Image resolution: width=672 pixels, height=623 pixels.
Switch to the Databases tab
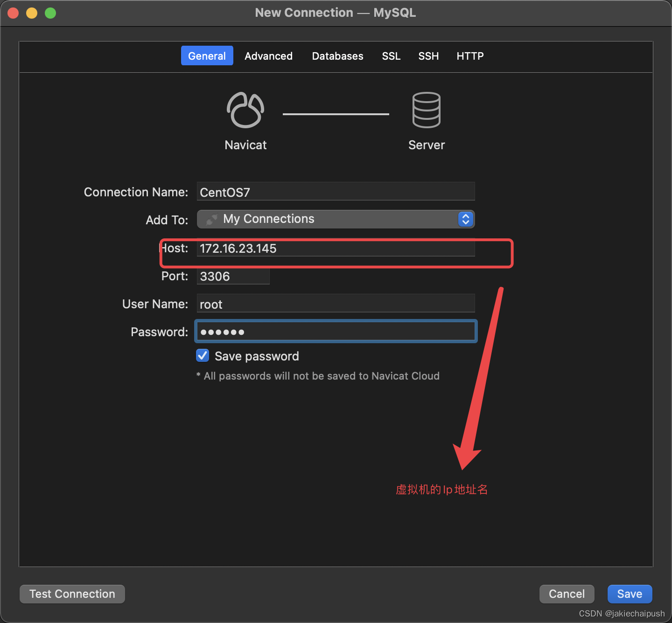[x=338, y=56]
